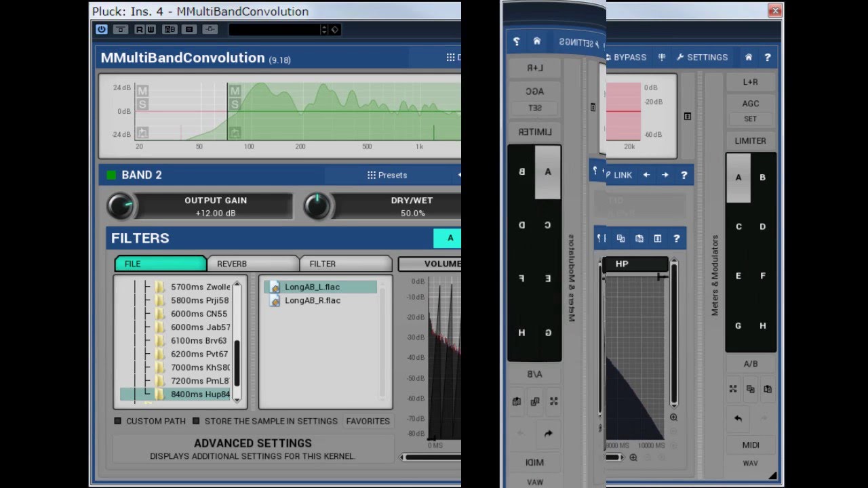Mute band 2 with its M button

[235, 91]
